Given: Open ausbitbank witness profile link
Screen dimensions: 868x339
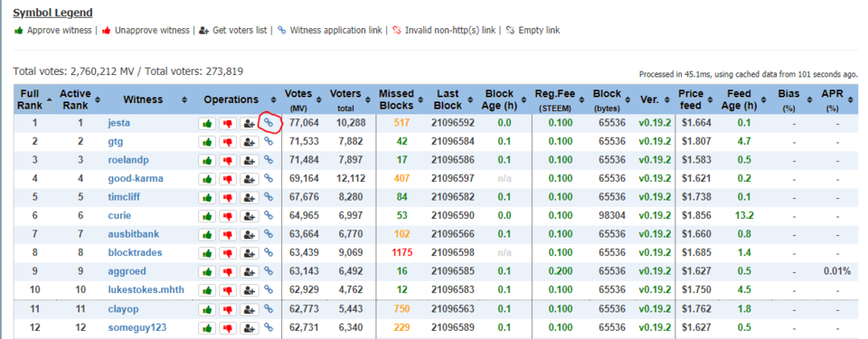Looking at the screenshot, I should pos(134,234).
